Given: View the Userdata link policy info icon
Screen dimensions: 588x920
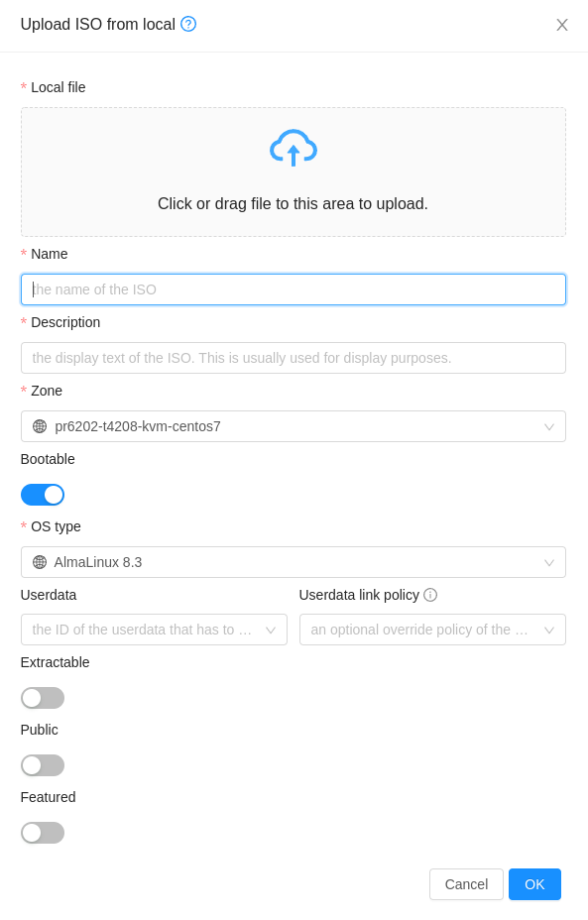Looking at the screenshot, I should [431, 595].
